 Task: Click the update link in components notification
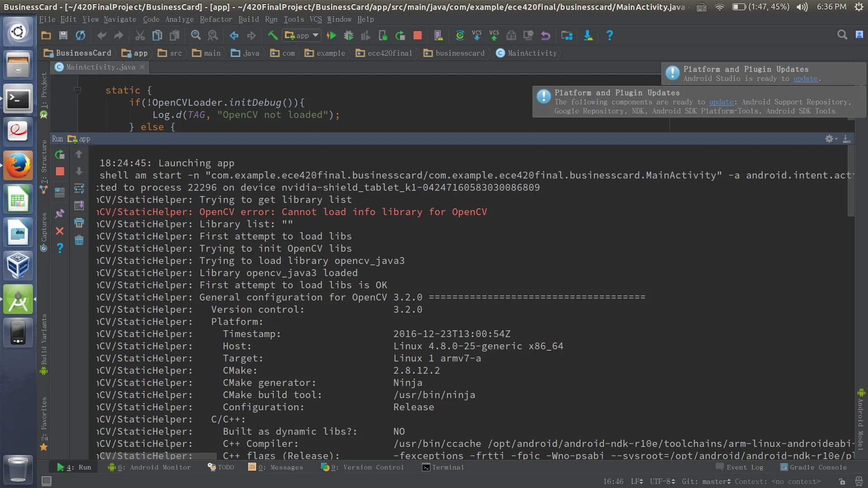(x=721, y=102)
